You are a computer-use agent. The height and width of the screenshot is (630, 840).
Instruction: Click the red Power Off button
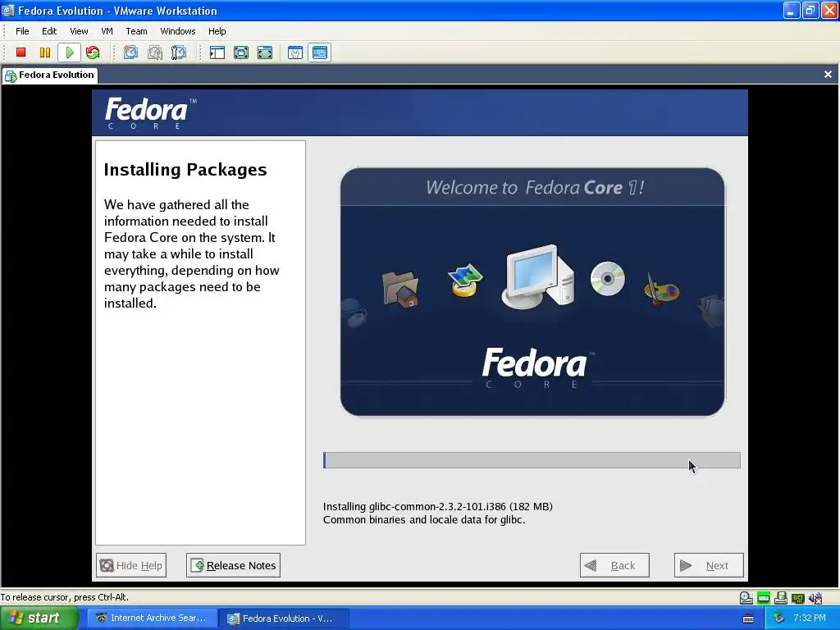[21, 52]
